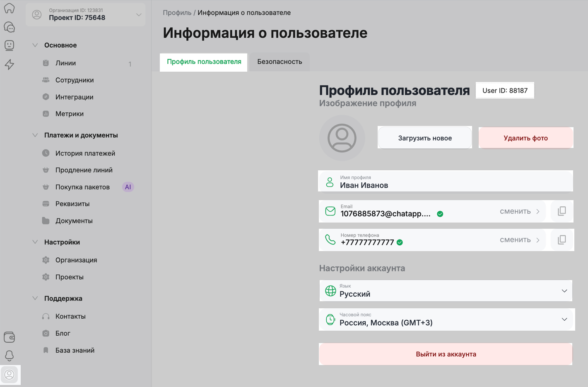Click the bot face icon in left rail
Viewport: 588px width, 387px height.
click(x=9, y=45)
